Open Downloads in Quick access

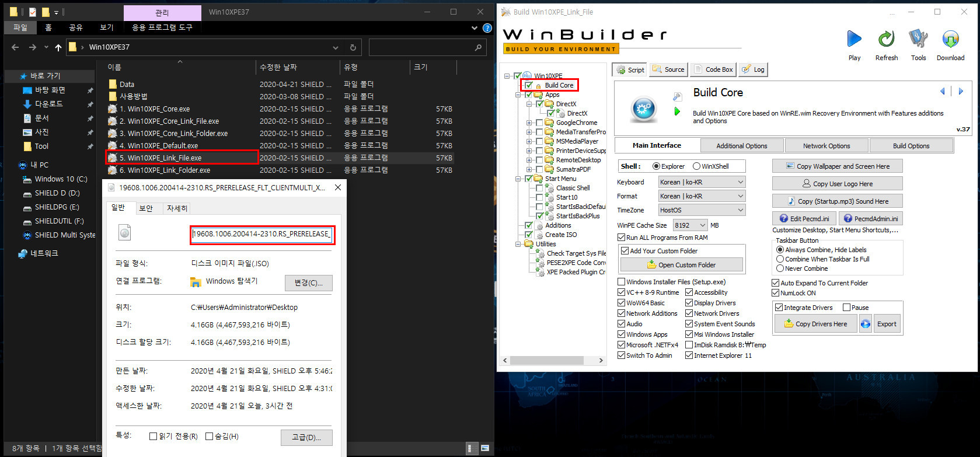coord(48,104)
